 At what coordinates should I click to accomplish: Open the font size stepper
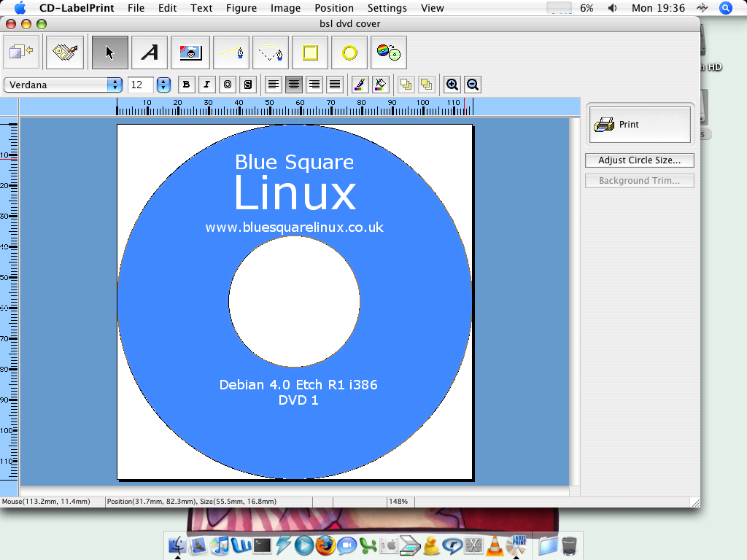click(163, 85)
